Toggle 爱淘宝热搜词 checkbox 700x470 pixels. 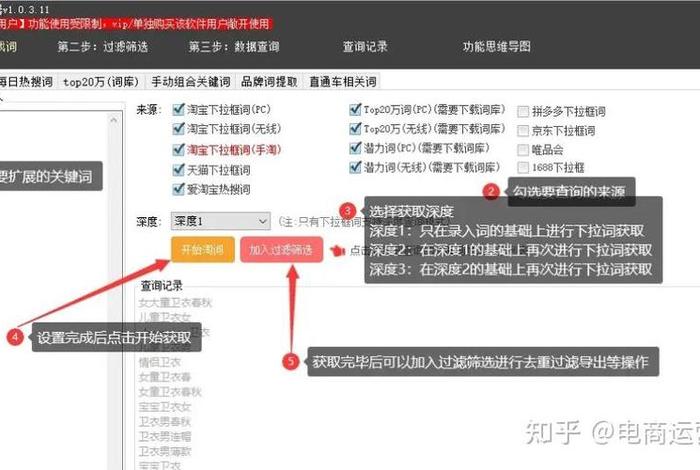178,189
